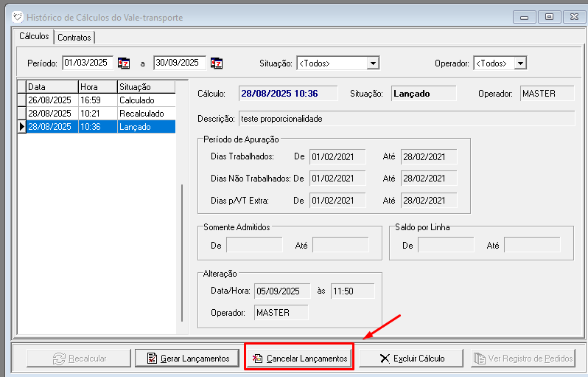This screenshot has height=377, width=588.
Task: Expand the Operador filter dropdown
Action: point(520,63)
